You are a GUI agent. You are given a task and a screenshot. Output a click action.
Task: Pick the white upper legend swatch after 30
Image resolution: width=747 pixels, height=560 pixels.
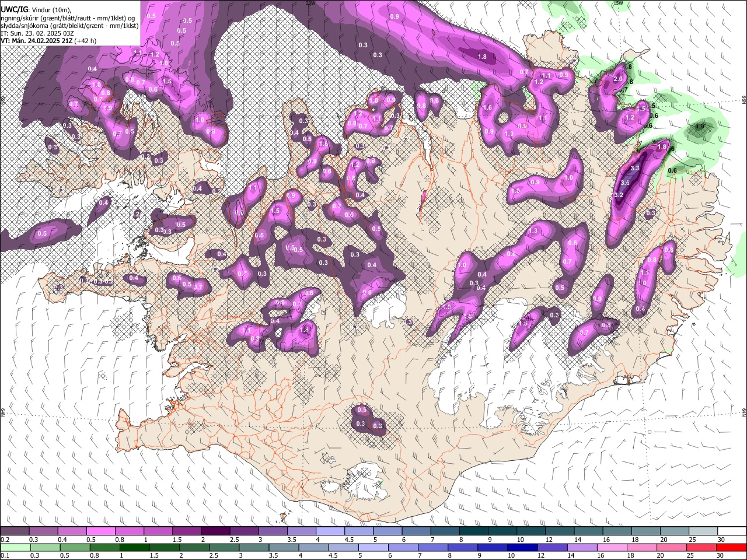(x=732, y=531)
